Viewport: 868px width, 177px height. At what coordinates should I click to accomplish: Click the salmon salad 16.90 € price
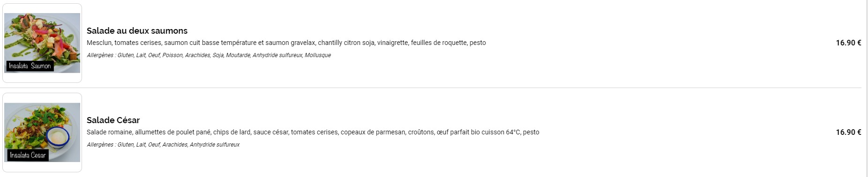[x=848, y=43]
